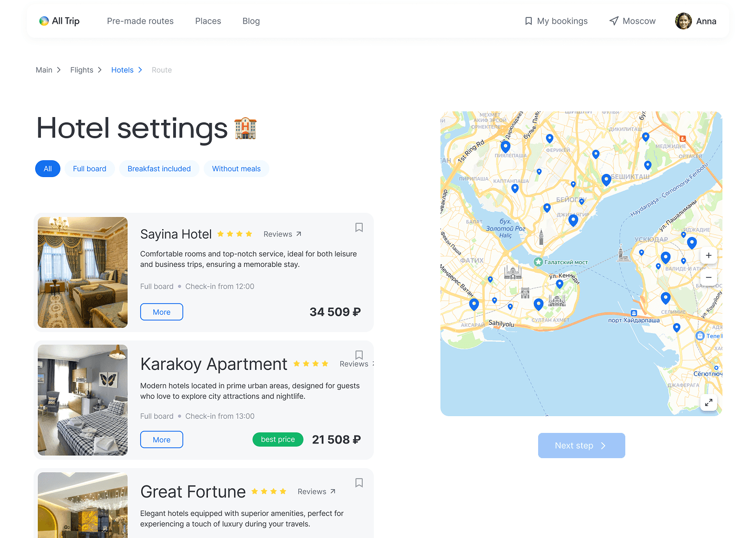The width and height of the screenshot is (756, 538).
Task: Open the Moscow location selector
Action: 633,21
